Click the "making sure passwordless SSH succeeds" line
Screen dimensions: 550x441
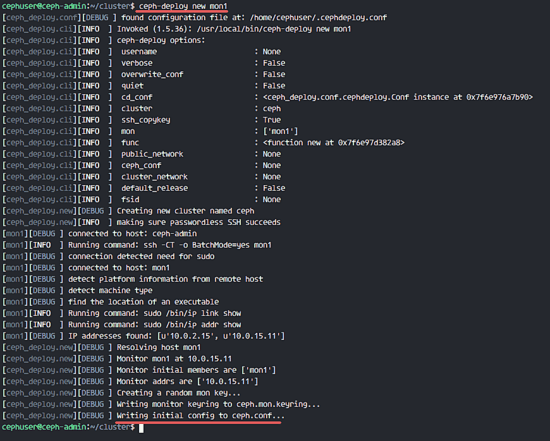199,222
